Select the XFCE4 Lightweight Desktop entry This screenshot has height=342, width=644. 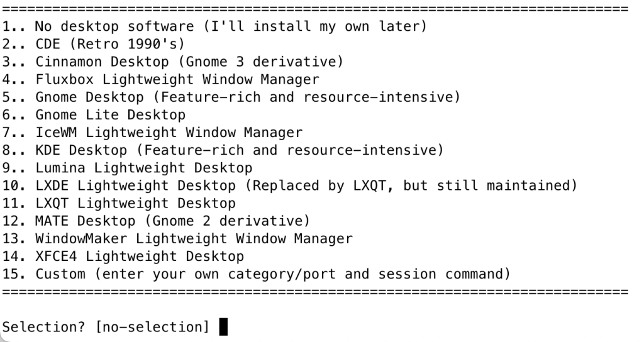(x=123, y=256)
